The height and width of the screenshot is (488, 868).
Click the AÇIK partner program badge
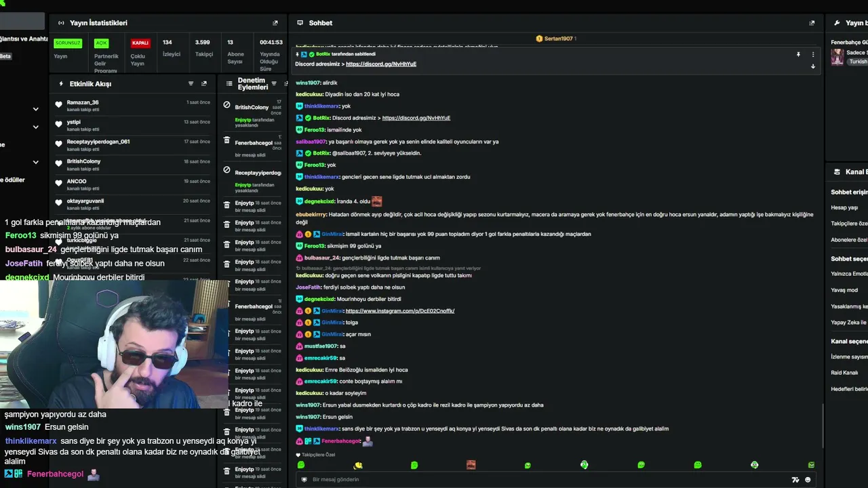pos(101,43)
